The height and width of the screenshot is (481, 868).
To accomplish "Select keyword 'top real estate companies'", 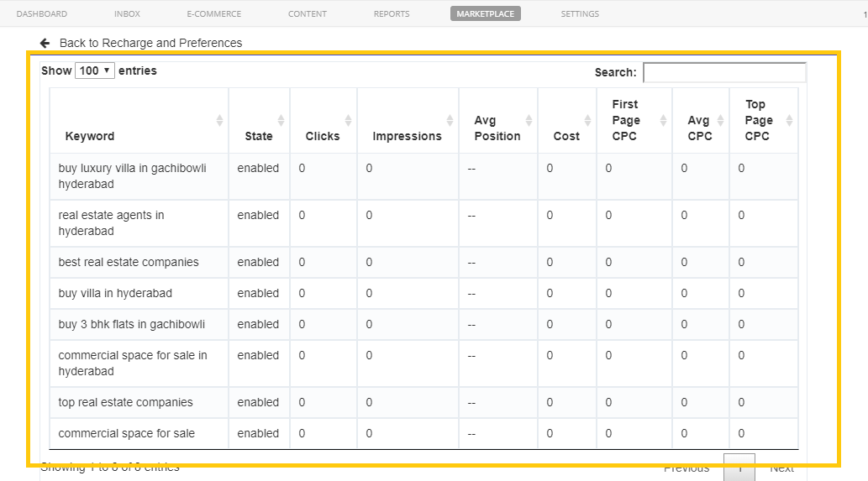I will tap(126, 402).
